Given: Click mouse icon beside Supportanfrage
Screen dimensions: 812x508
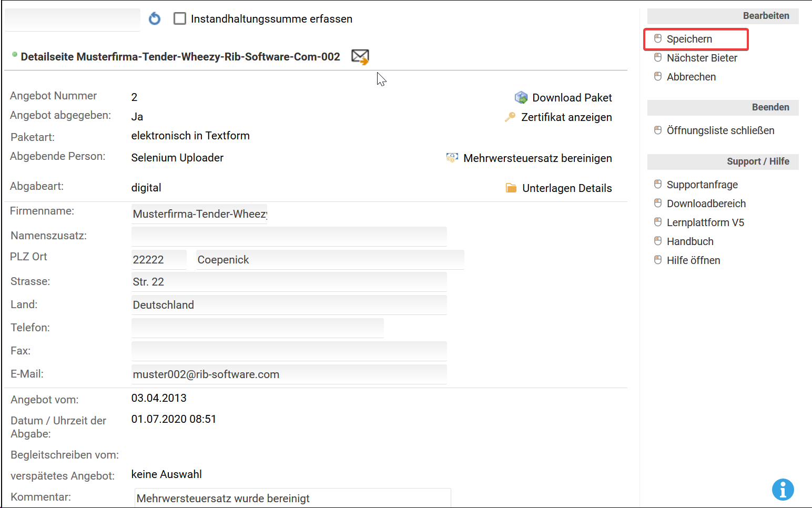Looking at the screenshot, I should [x=658, y=184].
